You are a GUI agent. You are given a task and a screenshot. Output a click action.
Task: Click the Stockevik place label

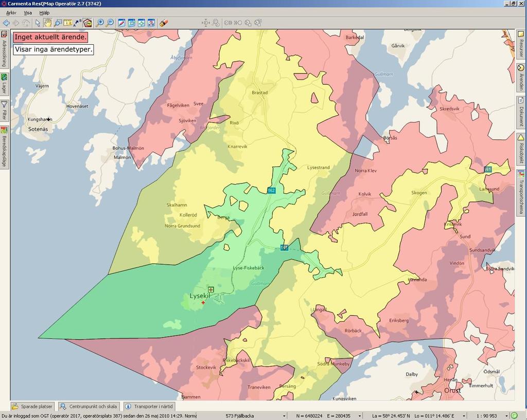[206, 367]
